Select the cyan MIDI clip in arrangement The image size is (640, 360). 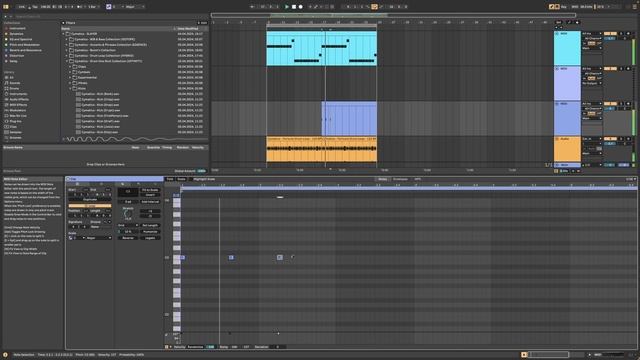click(x=321, y=49)
